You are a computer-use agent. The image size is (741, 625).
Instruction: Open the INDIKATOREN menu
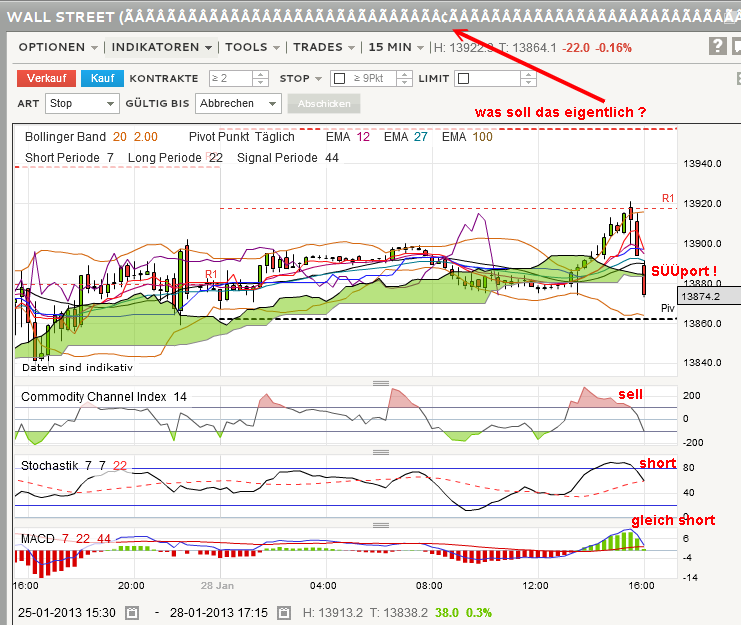[161, 47]
